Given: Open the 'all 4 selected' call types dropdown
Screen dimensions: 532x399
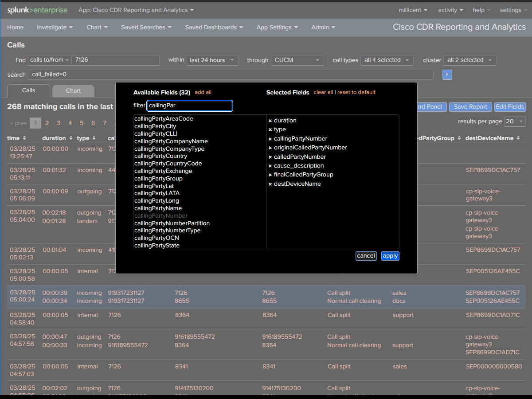Looking at the screenshot, I should click(x=387, y=60).
